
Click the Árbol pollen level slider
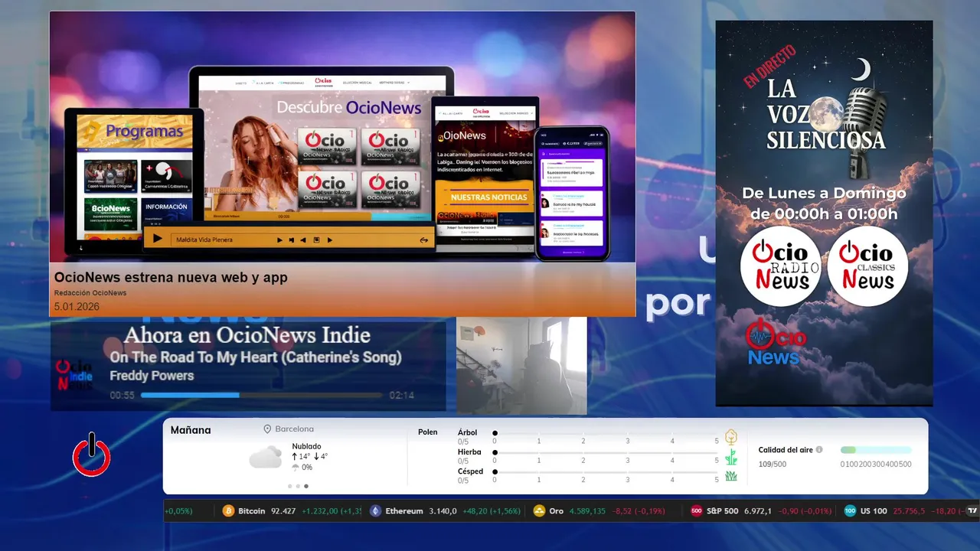point(606,433)
